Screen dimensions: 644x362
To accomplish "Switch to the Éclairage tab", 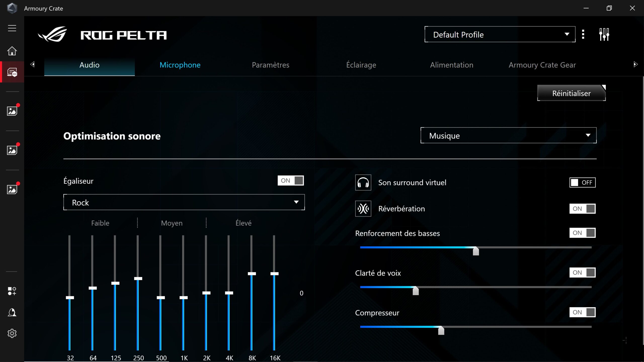I will pyautogui.click(x=361, y=65).
